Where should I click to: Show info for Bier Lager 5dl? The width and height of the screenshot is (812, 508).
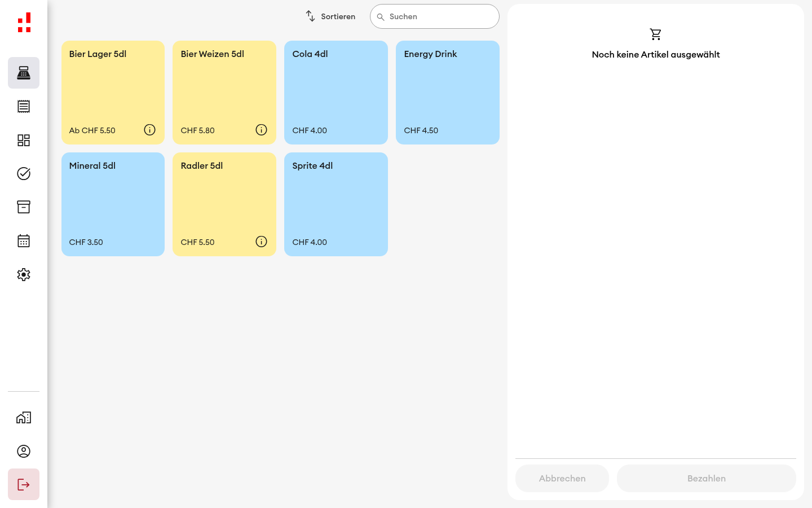click(149, 130)
